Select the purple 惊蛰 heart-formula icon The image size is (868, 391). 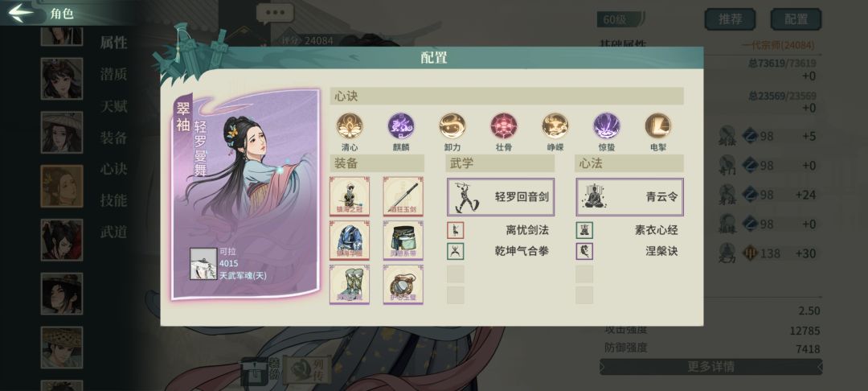[607, 126]
